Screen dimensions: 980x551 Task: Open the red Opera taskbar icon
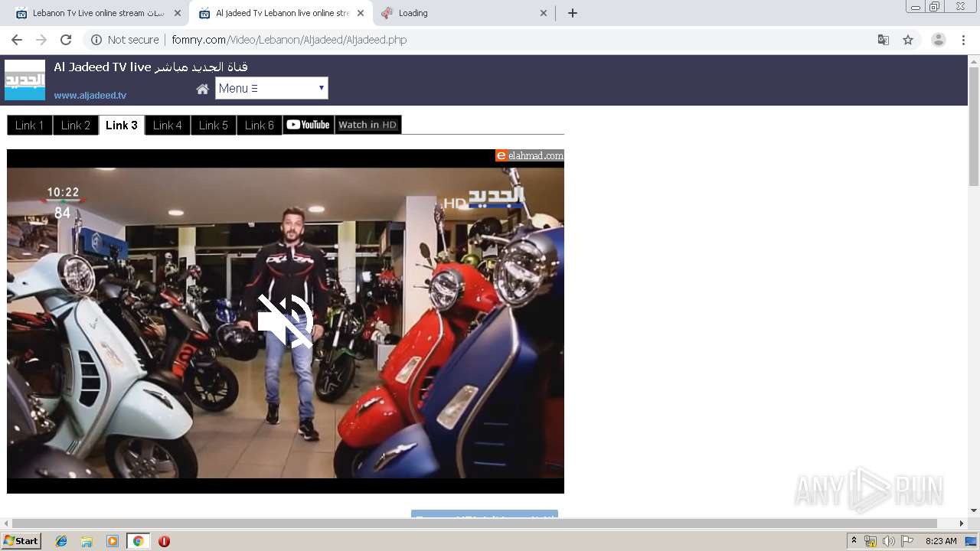click(x=164, y=541)
